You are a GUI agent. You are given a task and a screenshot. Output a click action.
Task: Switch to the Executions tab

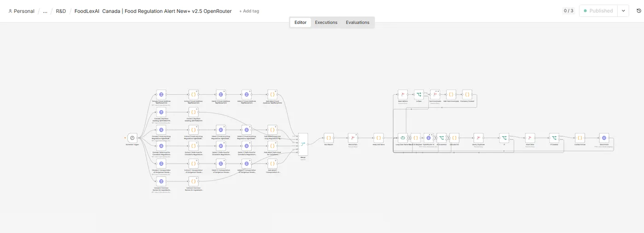point(326,22)
